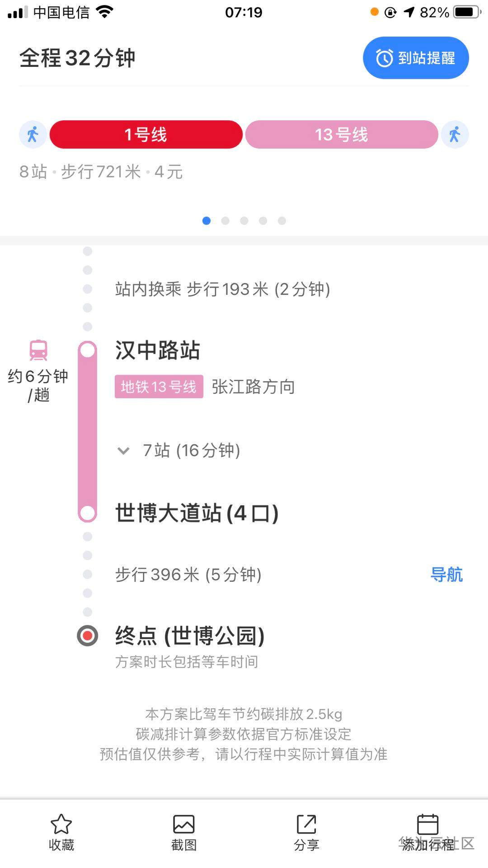Image resolution: width=488 pixels, height=868 pixels.
Task: Tap the red destination marker icon
Action: [x=88, y=636]
